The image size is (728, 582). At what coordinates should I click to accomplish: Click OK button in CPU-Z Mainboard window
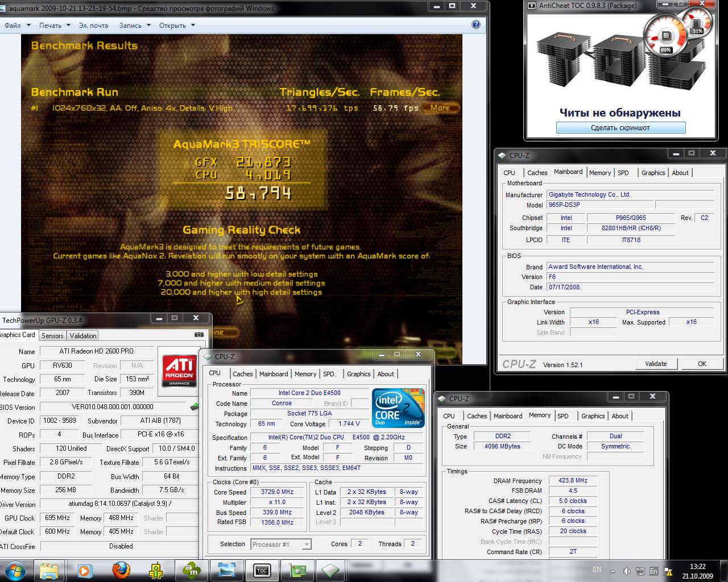tap(702, 364)
